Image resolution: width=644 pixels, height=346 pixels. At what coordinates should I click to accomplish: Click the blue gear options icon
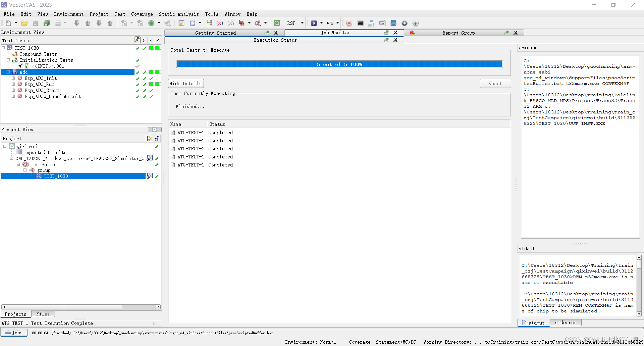(x=405, y=23)
